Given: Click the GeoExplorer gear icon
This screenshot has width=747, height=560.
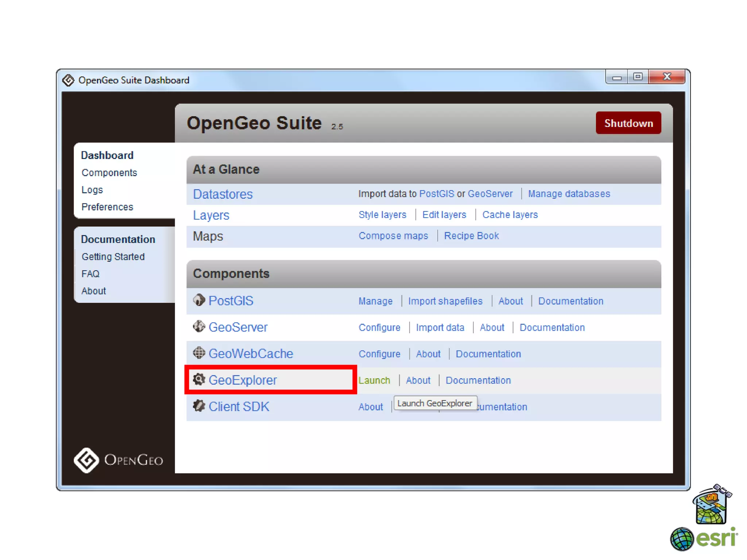Looking at the screenshot, I should click(x=199, y=380).
